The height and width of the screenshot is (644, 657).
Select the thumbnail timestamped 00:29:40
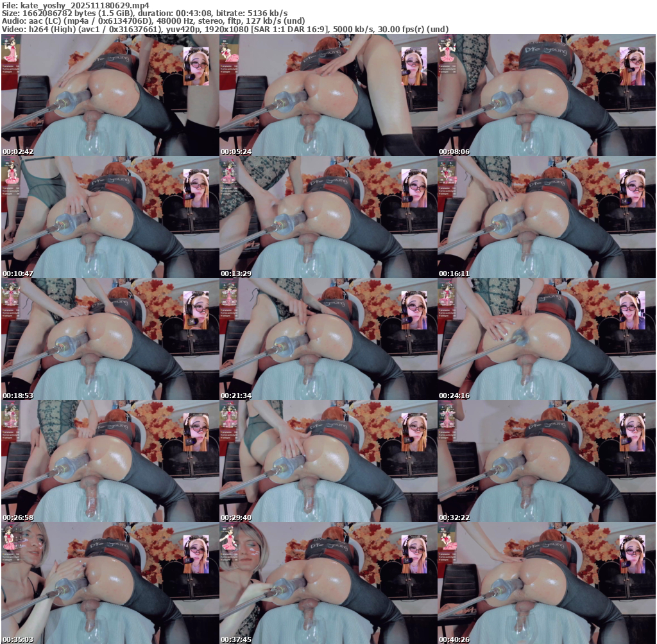click(x=328, y=461)
